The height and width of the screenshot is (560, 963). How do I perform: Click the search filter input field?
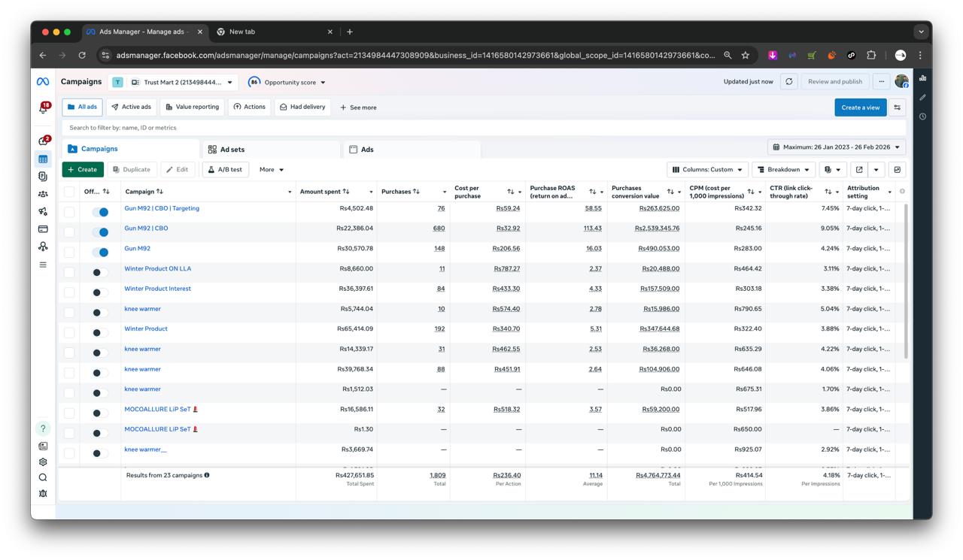[x=226, y=128]
